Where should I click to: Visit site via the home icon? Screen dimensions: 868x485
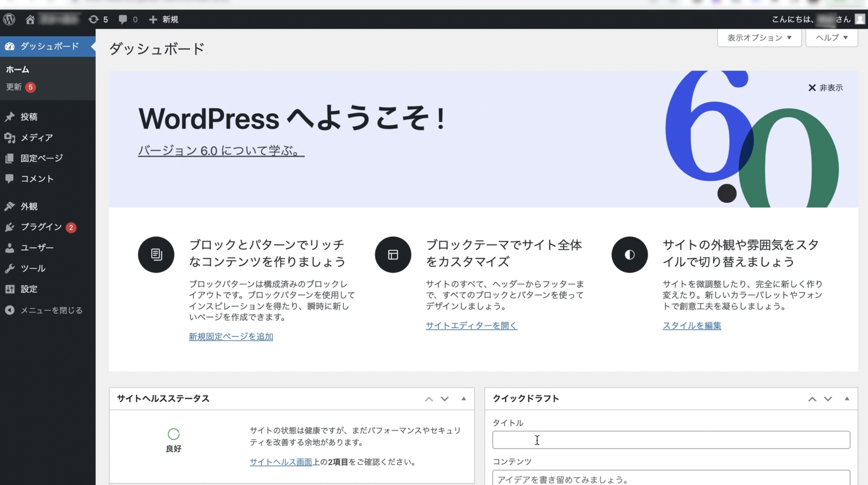pyautogui.click(x=30, y=20)
